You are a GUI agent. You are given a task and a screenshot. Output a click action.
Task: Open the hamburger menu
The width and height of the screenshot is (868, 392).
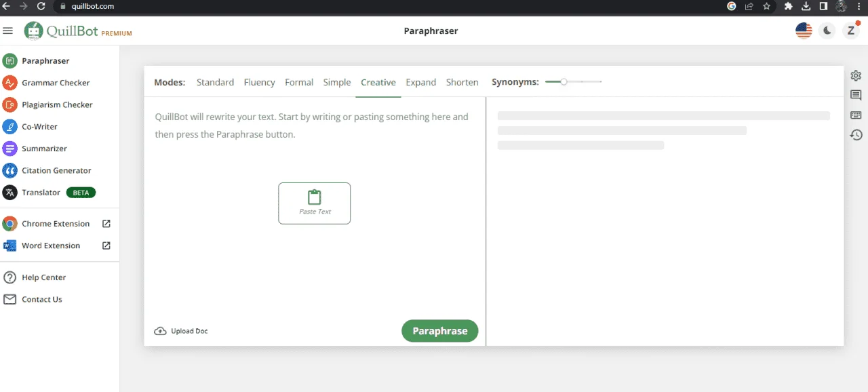tap(8, 31)
